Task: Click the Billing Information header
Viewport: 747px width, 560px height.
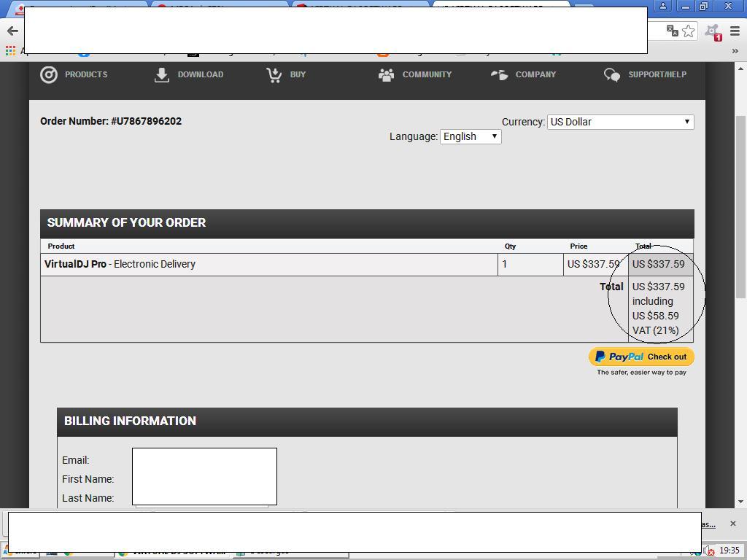Action: coord(367,421)
